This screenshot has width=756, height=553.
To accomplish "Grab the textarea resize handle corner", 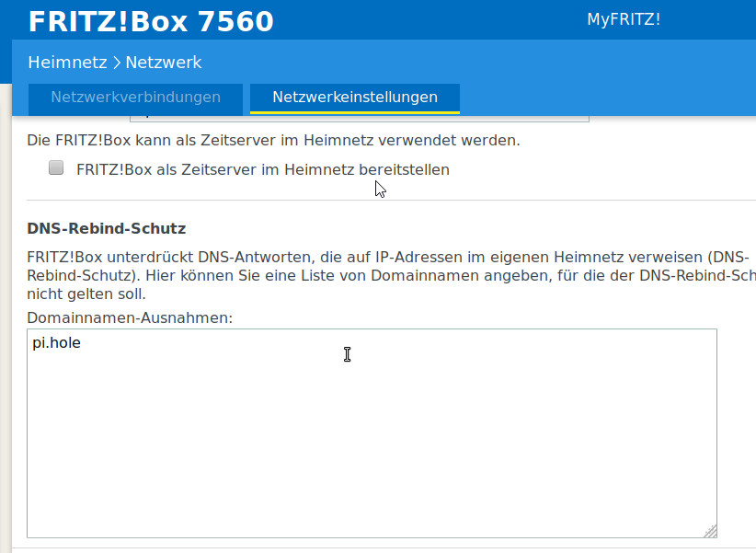I will [710, 531].
